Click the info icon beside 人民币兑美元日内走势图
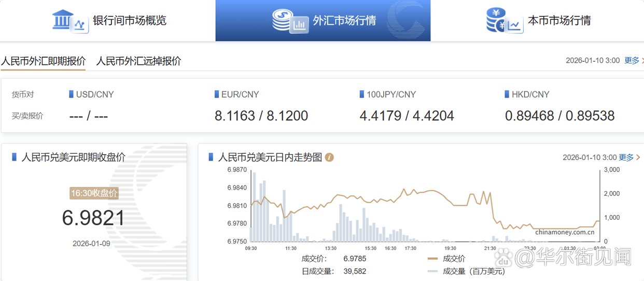 pyautogui.click(x=329, y=157)
